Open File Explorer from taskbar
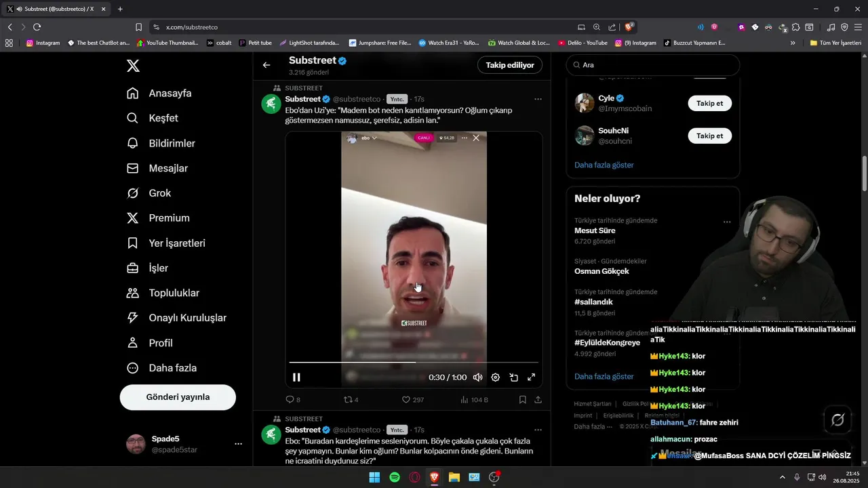This screenshot has height=488, width=868. click(x=454, y=477)
